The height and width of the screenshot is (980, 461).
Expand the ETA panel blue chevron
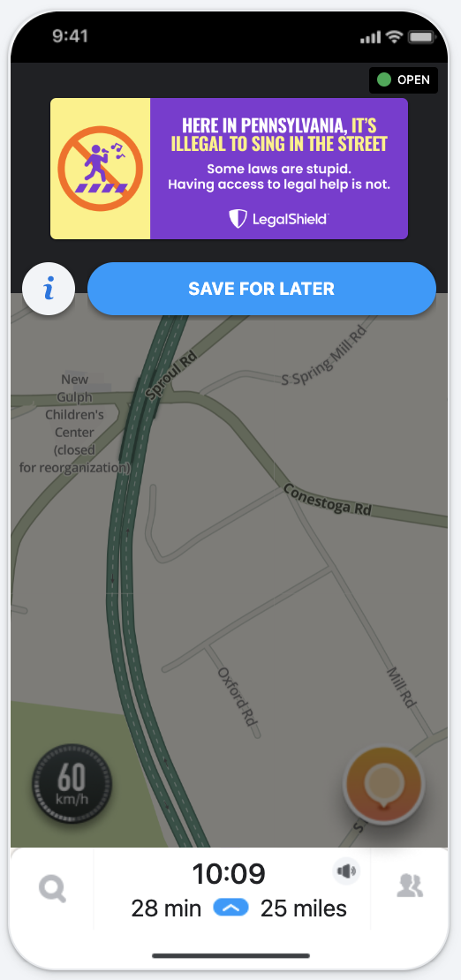[230, 908]
